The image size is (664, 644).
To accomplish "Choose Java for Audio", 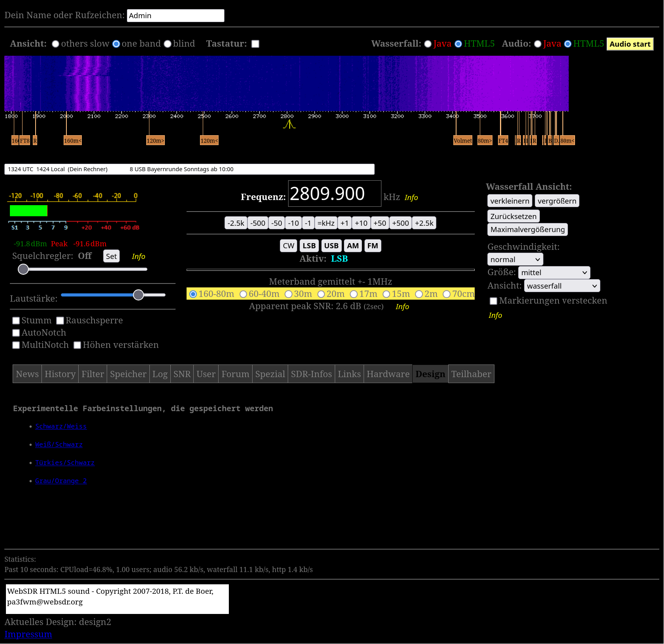I will click(538, 44).
